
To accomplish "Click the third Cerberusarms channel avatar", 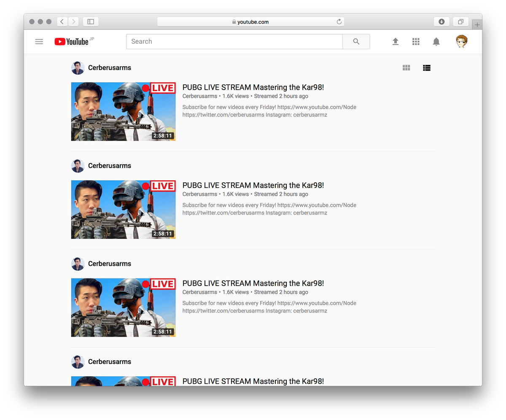I will [78, 264].
